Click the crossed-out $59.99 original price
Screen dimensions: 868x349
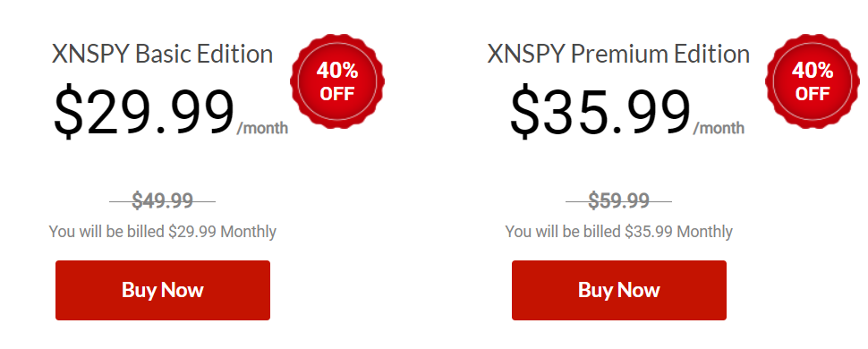click(x=618, y=200)
